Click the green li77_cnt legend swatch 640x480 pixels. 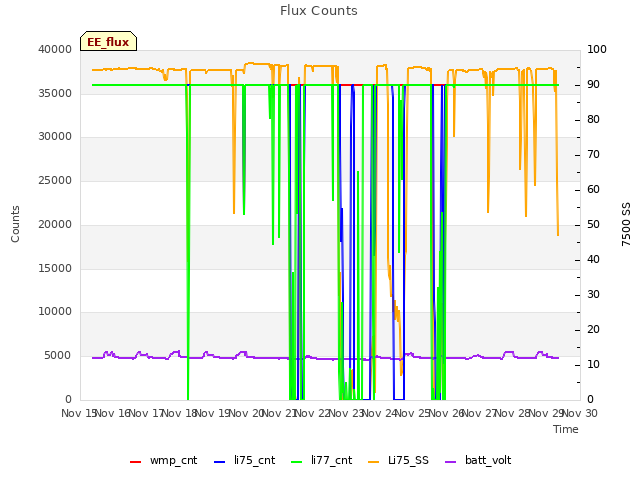[x=297, y=462]
